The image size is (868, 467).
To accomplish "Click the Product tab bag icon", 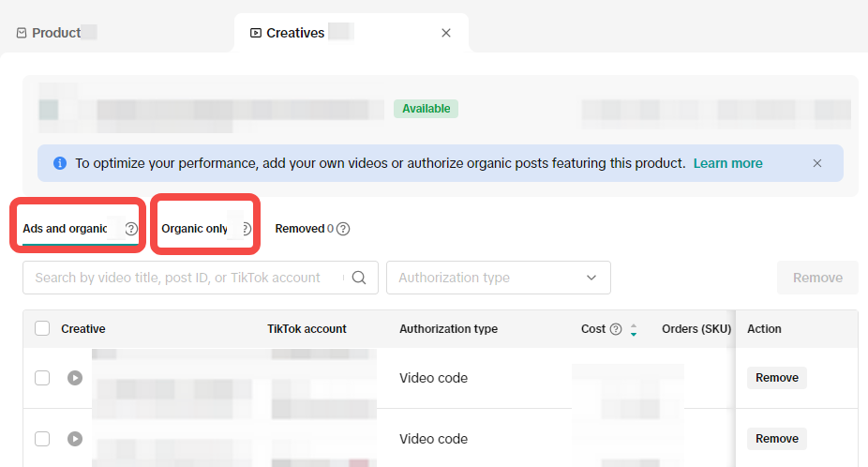I will pyautogui.click(x=21, y=33).
